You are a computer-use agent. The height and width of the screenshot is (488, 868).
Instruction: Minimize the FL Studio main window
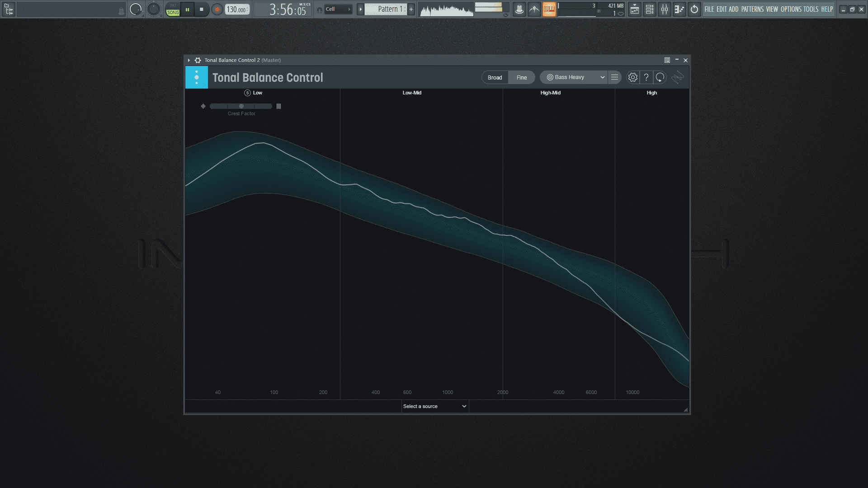pyautogui.click(x=843, y=9)
